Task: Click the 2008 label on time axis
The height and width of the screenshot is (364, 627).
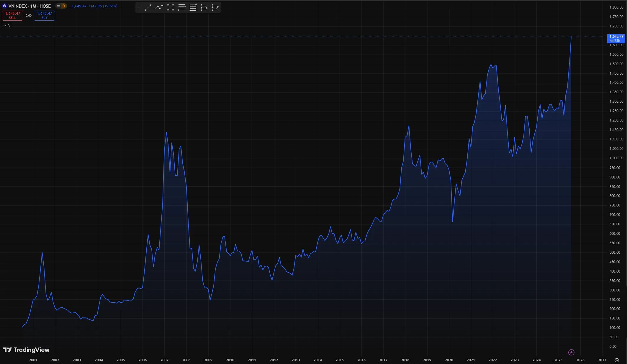Action: [x=186, y=360]
